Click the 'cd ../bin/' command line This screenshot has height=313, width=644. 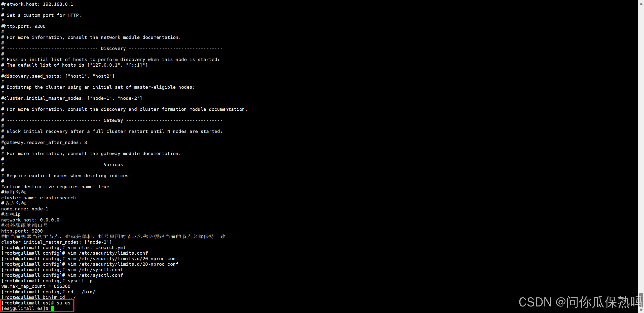81,292
